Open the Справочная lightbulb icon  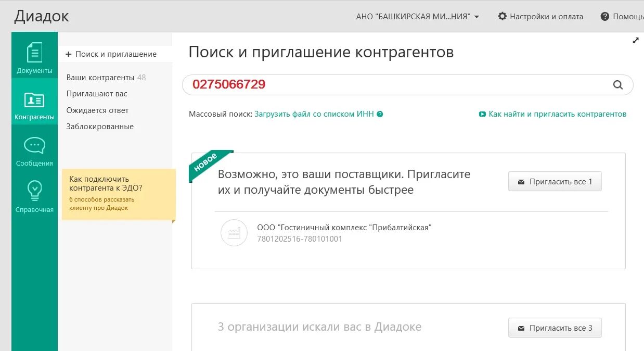click(34, 191)
